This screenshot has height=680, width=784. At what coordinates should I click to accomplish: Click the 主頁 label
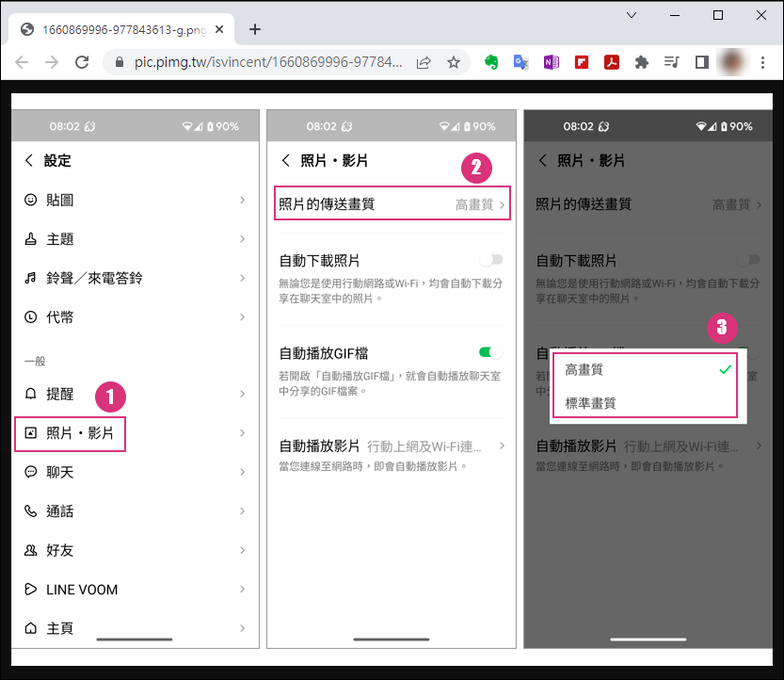pos(60,628)
